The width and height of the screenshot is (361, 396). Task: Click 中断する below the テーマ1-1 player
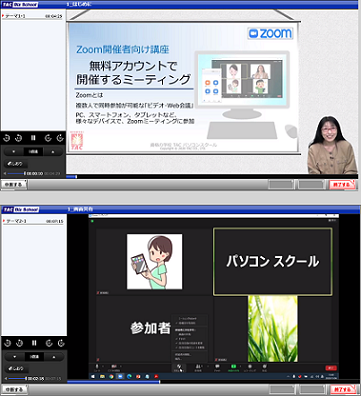[13, 184]
